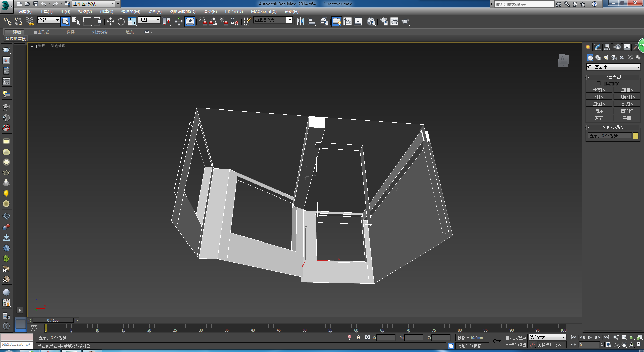Switch to the Motion panel tab

618,47
